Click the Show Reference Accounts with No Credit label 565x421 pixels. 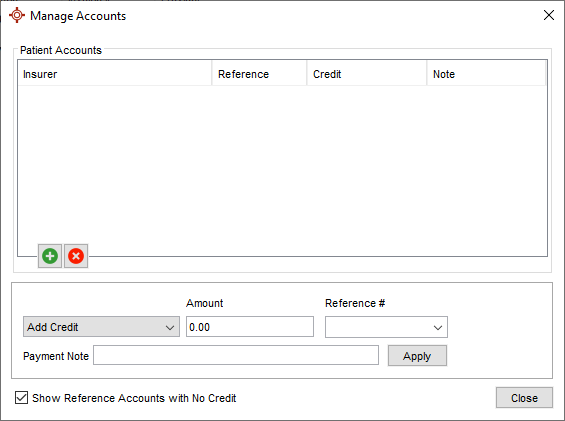(x=134, y=398)
